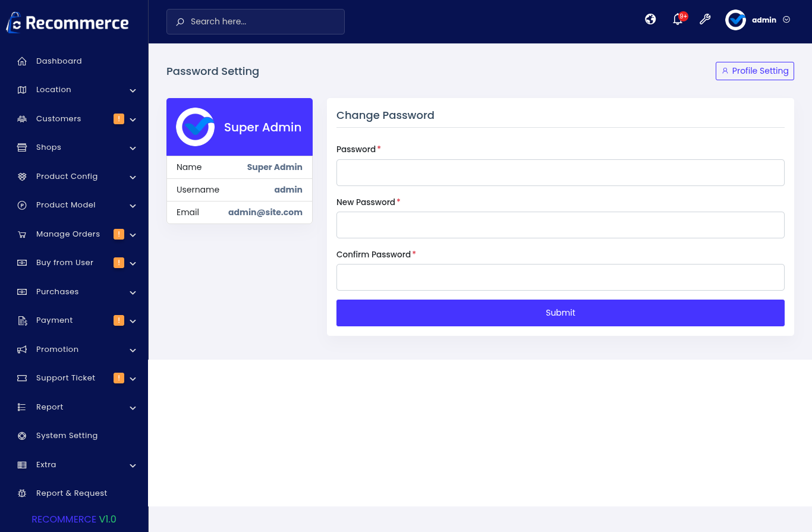
Task: Open the admin account dropdown arrow
Action: [x=786, y=20]
